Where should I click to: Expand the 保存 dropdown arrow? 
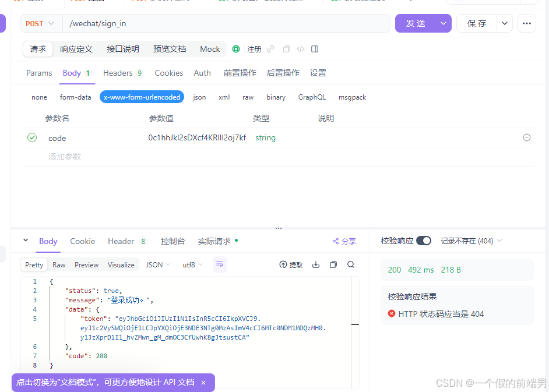point(505,23)
